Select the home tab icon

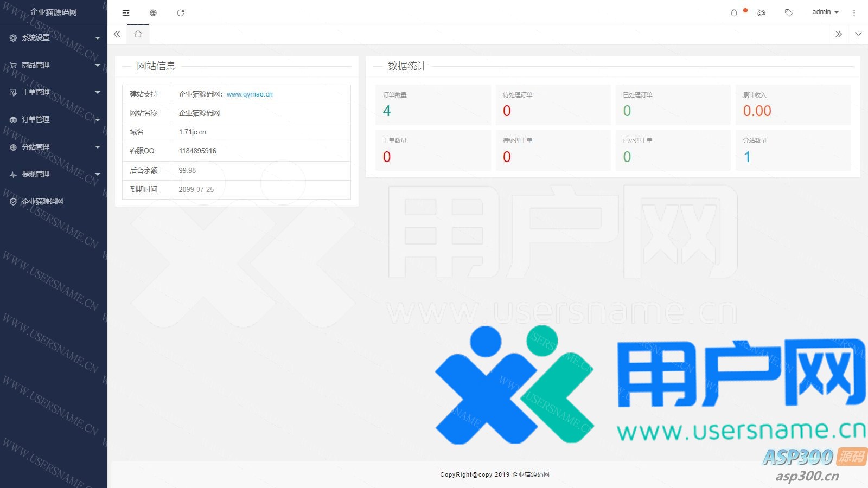pyautogui.click(x=138, y=34)
